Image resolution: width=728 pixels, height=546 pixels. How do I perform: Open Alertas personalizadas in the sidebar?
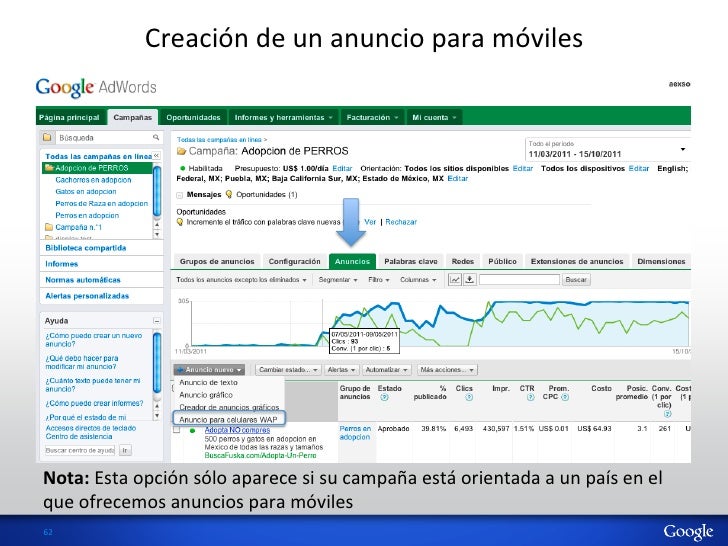(87, 296)
